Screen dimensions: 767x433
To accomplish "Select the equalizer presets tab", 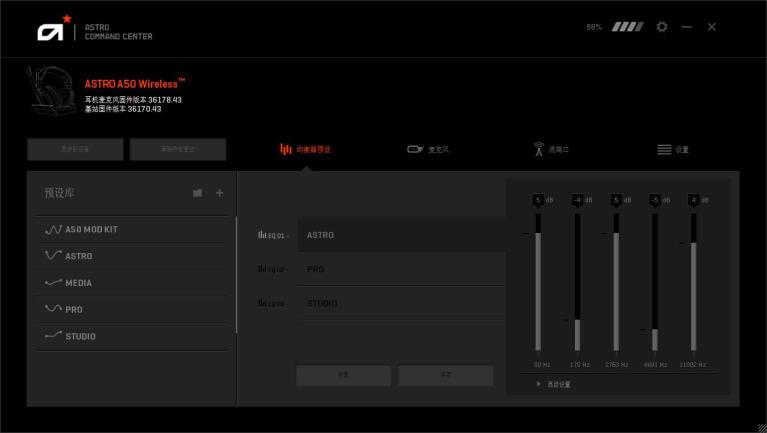I will tap(305, 149).
